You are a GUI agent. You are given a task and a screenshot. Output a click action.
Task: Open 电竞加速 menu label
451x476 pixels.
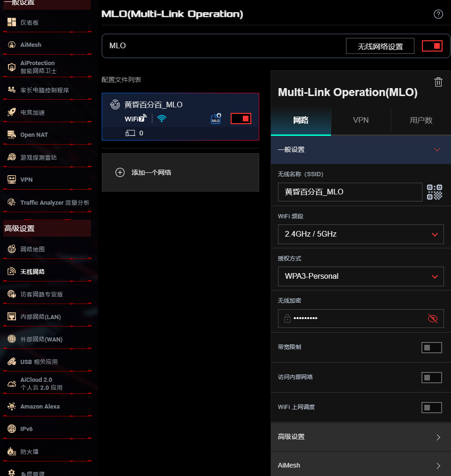pos(32,112)
